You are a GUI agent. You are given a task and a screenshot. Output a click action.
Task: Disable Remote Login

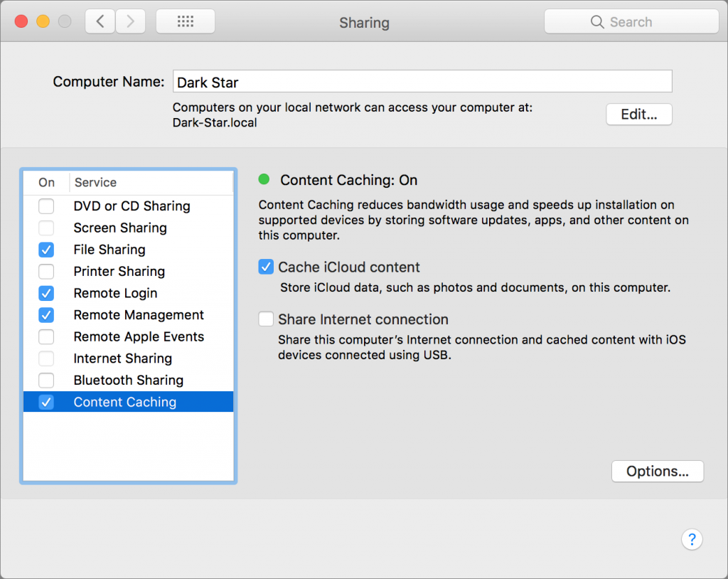click(46, 293)
